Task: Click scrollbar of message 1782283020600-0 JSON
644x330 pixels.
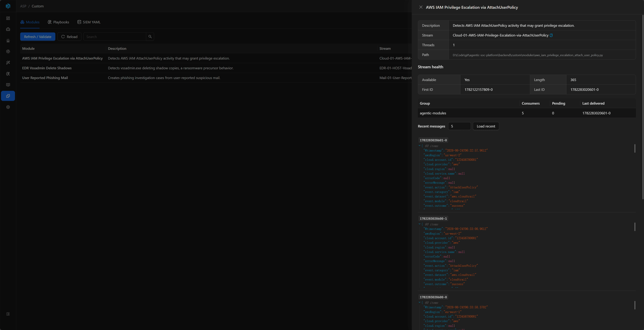Action: click(635, 305)
